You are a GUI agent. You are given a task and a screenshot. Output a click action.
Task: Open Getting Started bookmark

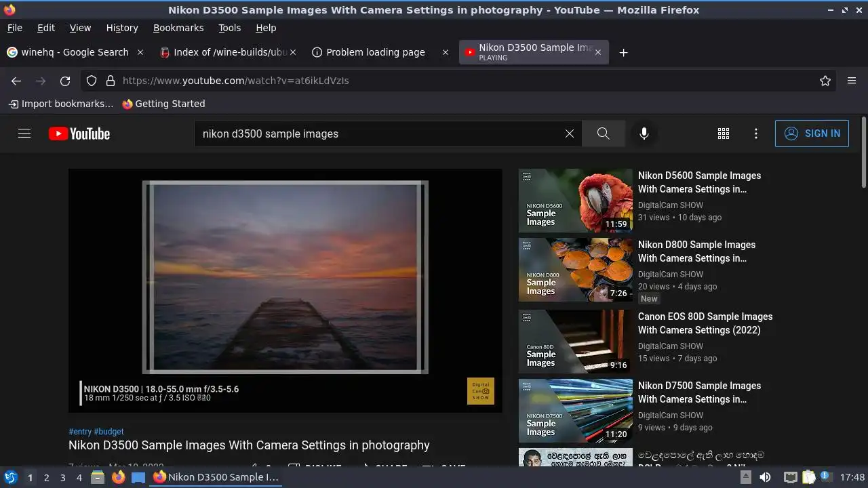point(163,104)
